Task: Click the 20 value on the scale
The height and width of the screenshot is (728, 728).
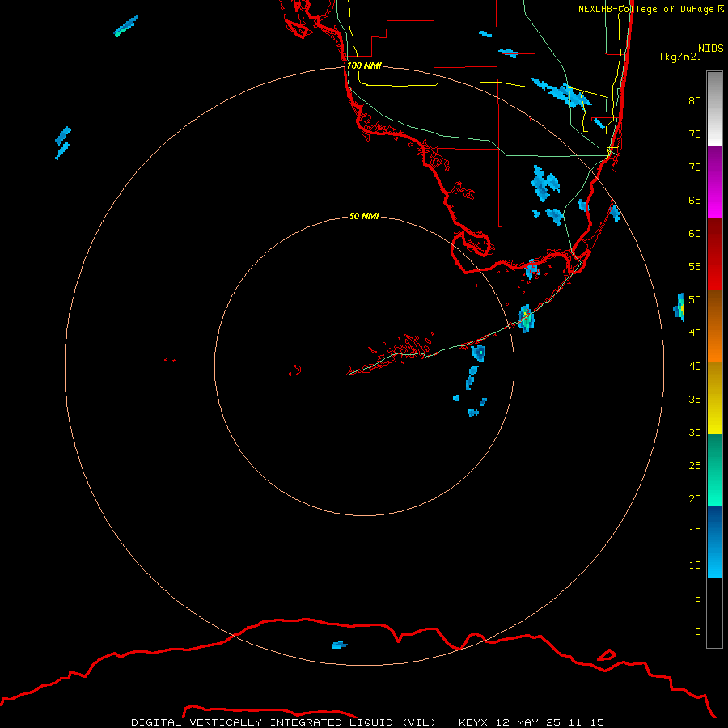Action: 695,498
